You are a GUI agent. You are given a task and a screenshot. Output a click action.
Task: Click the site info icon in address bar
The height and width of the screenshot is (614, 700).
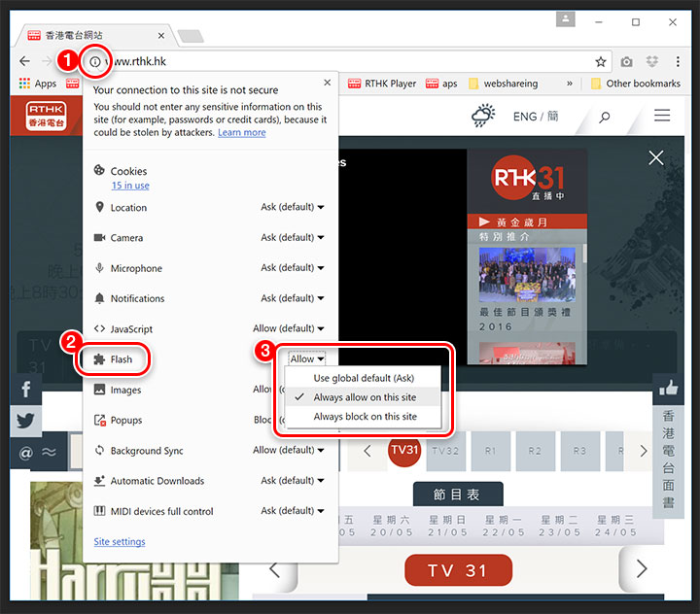tap(95, 61)
